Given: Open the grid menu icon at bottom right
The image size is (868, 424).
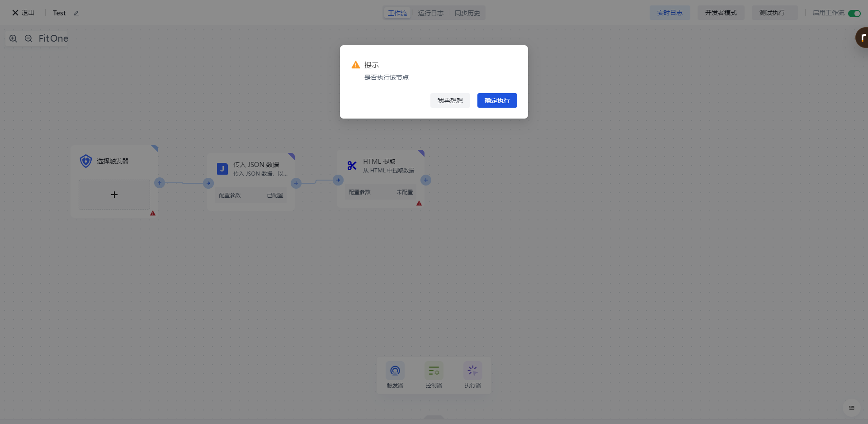Looking at the screenshot, I should point(852,408).
